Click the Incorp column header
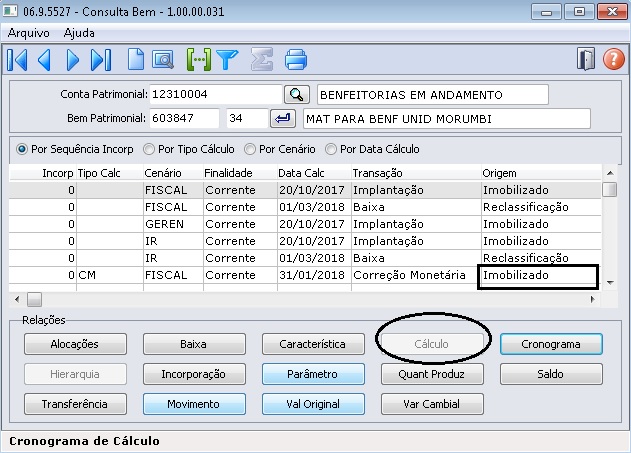Screen dimensions: 631x453 (x=42, y=173)
